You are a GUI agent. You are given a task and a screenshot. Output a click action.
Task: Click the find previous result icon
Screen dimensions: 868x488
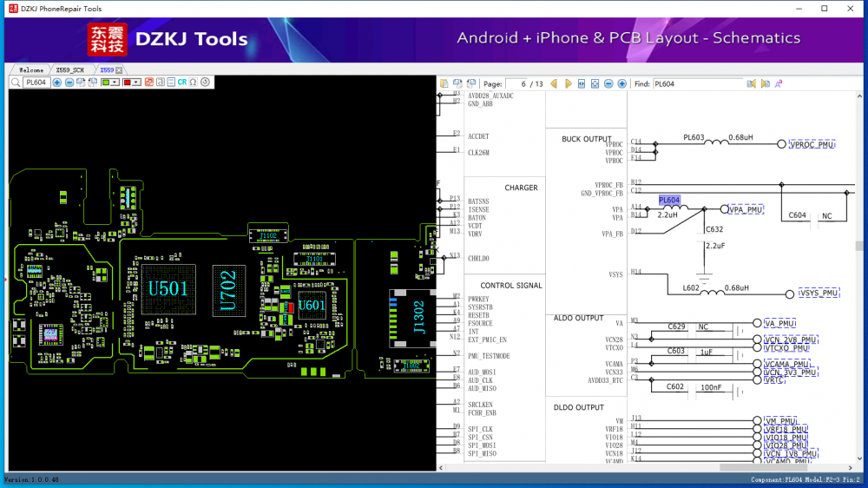[752, 83]
